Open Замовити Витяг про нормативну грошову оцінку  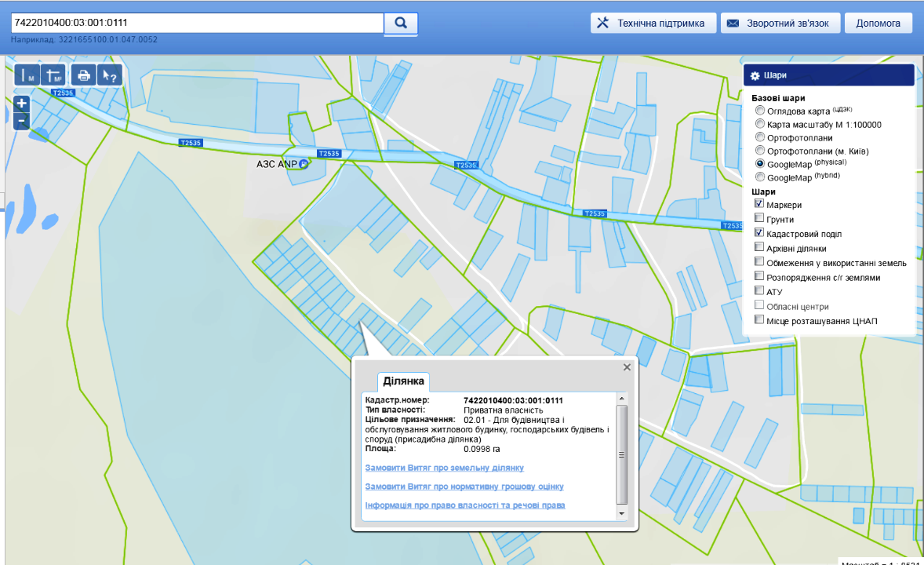coord(464,487)
